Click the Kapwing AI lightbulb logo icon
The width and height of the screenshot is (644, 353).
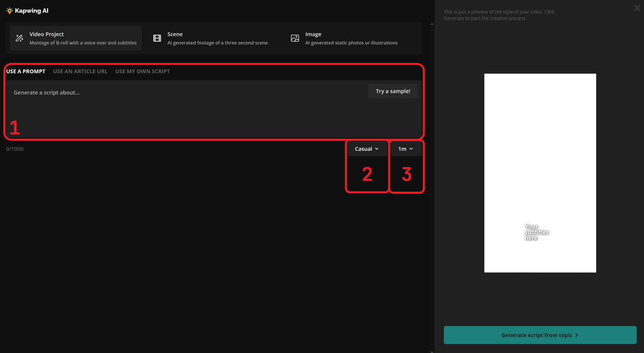click(10, 11)
